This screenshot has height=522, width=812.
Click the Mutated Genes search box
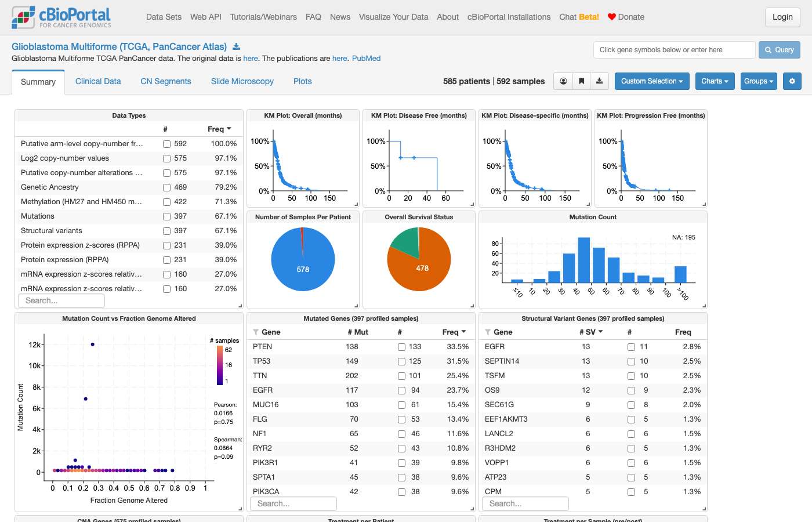(x=293, y=503)
